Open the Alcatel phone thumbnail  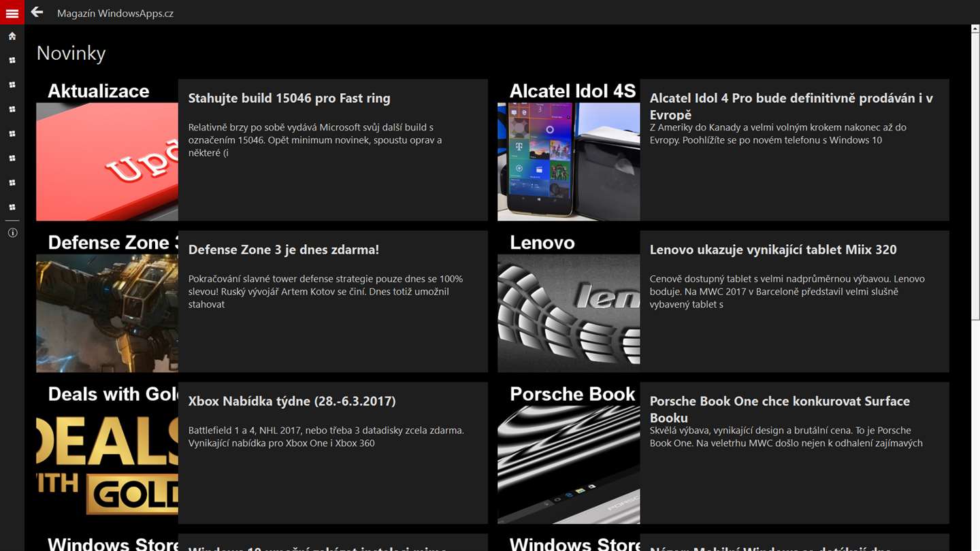coord(568,162)
